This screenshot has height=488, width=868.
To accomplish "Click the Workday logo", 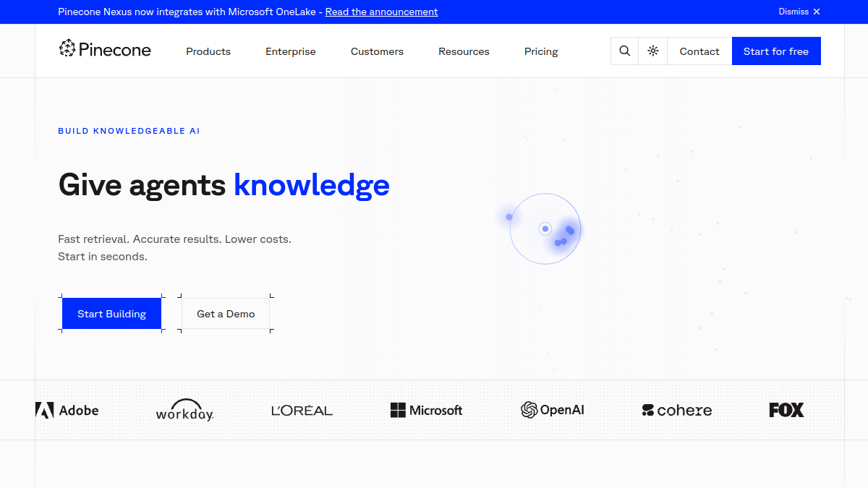I will pos(185,410).
